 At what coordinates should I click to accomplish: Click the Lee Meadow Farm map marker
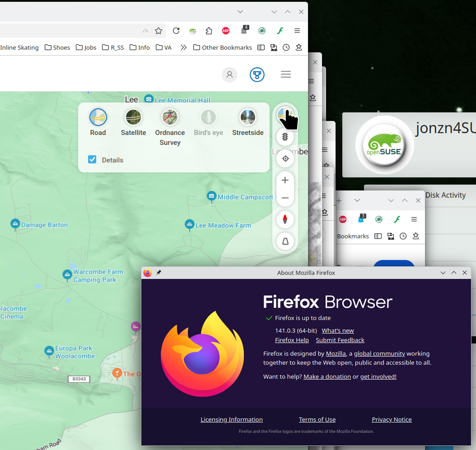pyautogui.click(x=189, y=224)
